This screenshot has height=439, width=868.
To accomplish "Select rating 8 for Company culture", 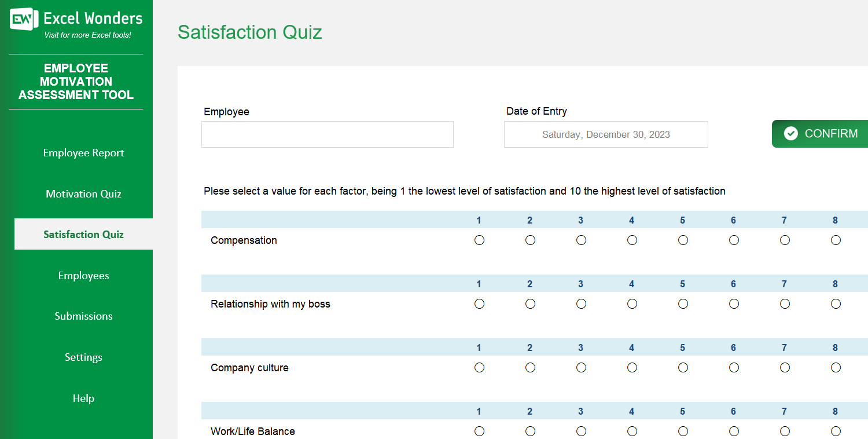I will pos(835,367).
